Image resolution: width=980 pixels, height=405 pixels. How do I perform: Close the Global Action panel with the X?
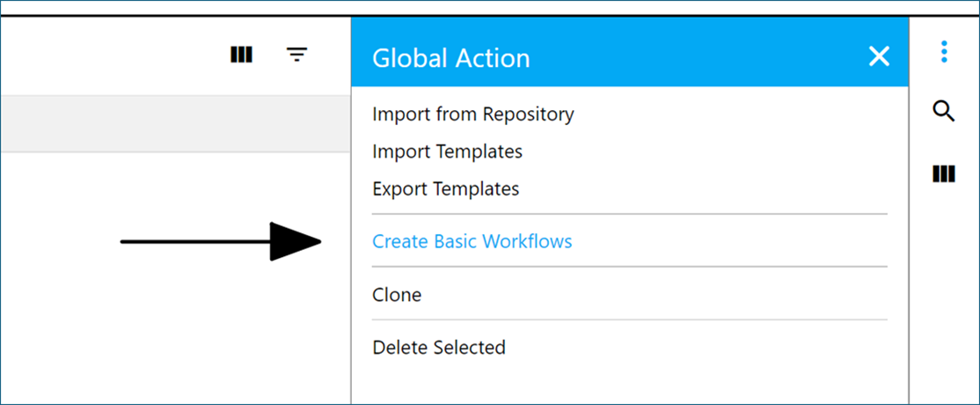[879, 57]
